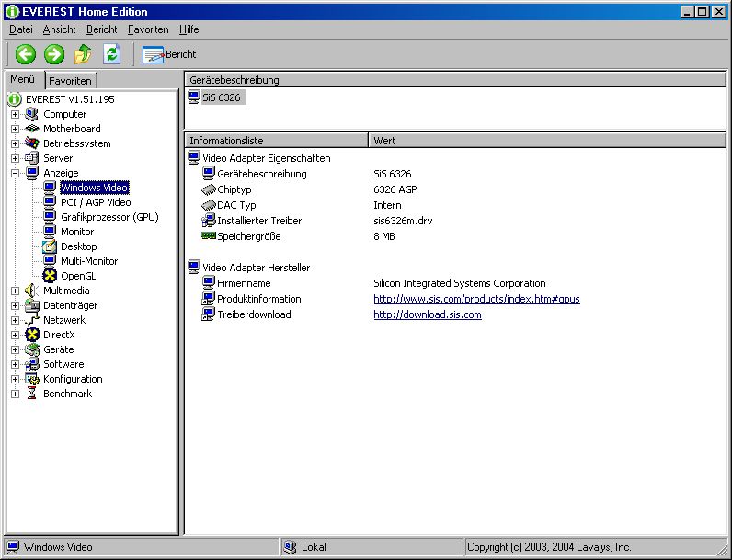Collapse the Anzeige node
Screen dimensions: 732x560
(x=15, y=173)
